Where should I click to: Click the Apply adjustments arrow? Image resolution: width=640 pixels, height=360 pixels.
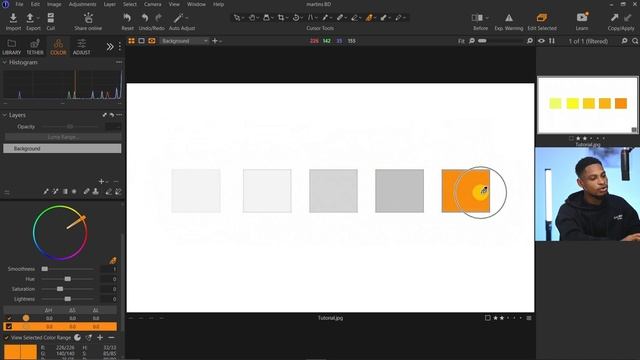[x=628, y=18]
